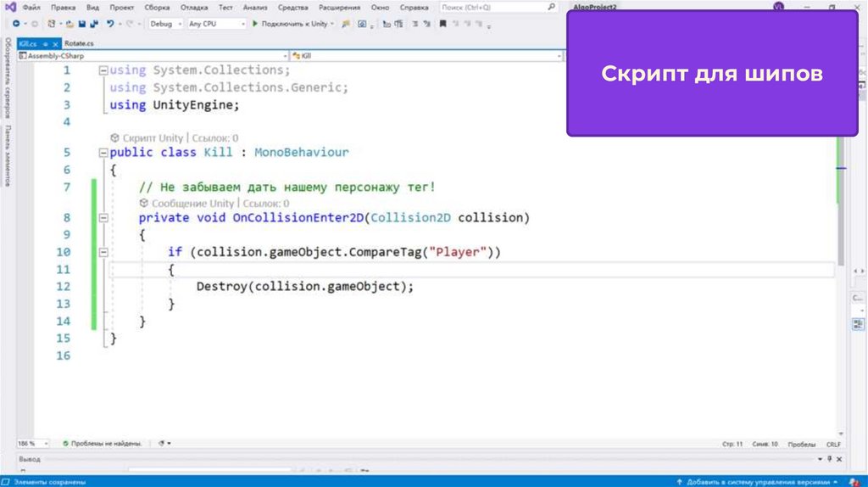Open the Debug configuration dropdown
The image size is (868, 487).
click(x=164, y=24)
